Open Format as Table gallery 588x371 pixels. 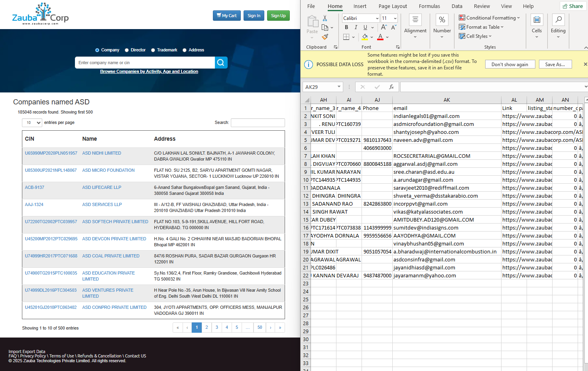(x=481, y=27)
